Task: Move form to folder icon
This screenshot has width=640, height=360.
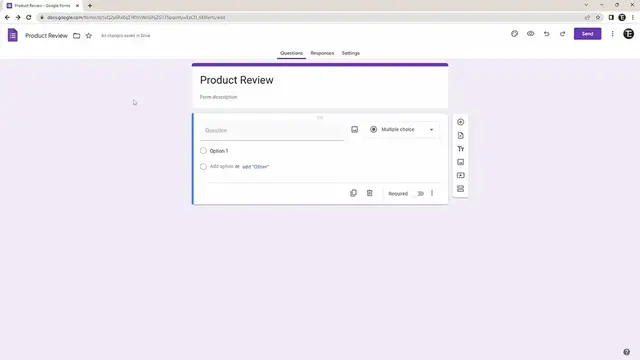Action: (x=76, y=36)
